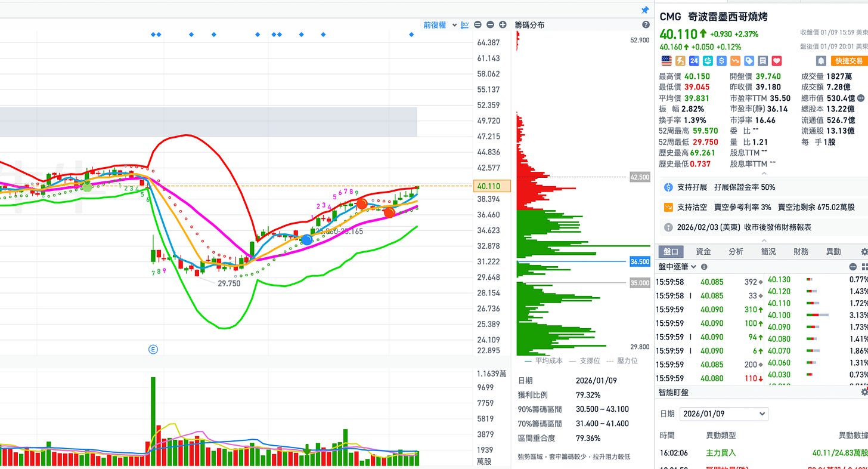Switch to the 簡況 tab

click(768, 252)
